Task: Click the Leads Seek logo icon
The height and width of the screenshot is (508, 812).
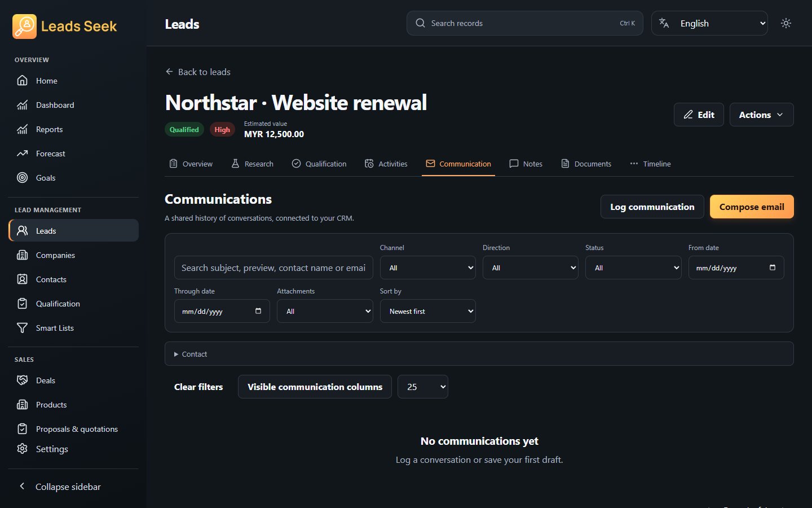Action: pos(24,26)
